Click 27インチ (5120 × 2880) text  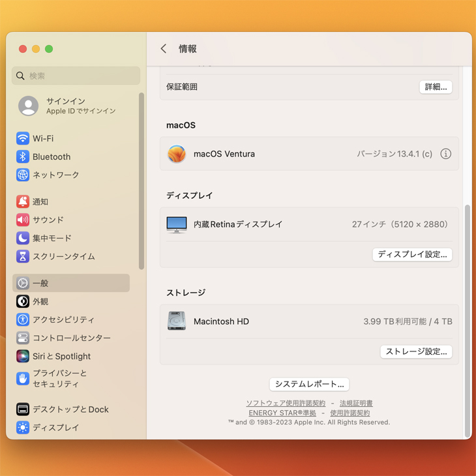(x=402, y=224)
